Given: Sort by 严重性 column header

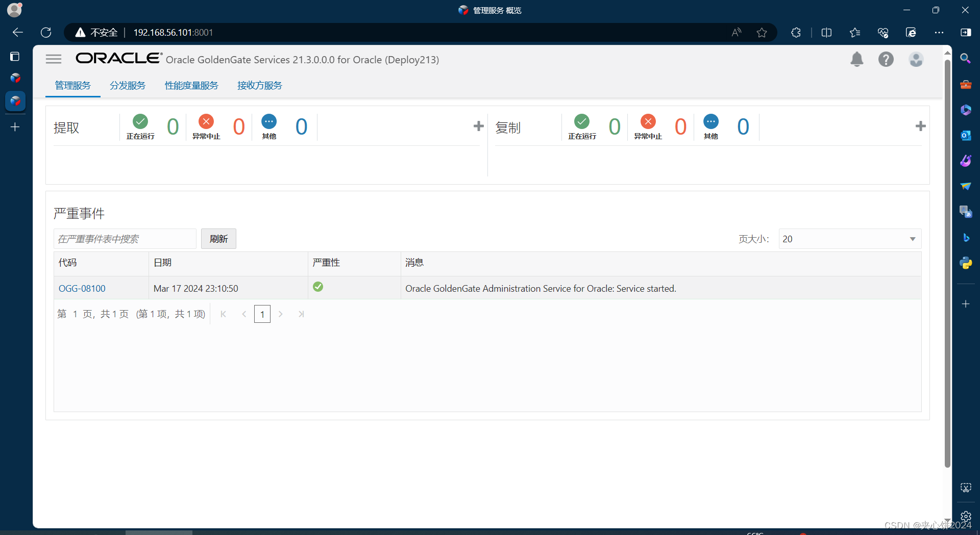Looking at the screenshot, I should point(354,263).
